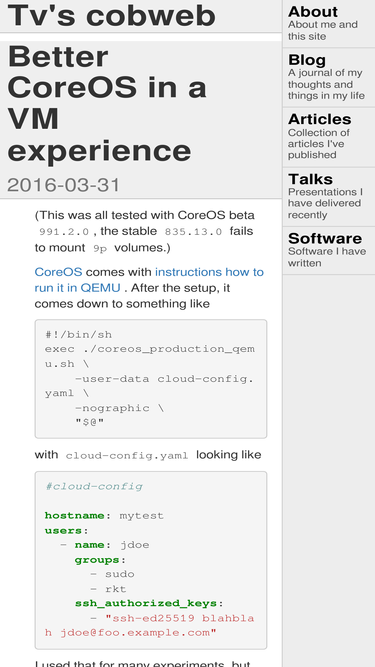Viewport: 375px width, 667px height.
Task: Click the 'About me and this site' description
Action: click(x=322, y=30)
